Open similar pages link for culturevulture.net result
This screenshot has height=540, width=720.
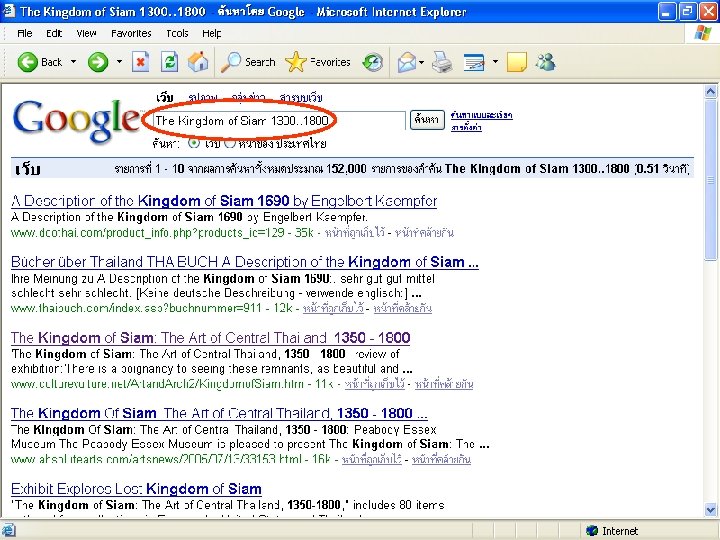pyautogui.click(x=444, y=384)
